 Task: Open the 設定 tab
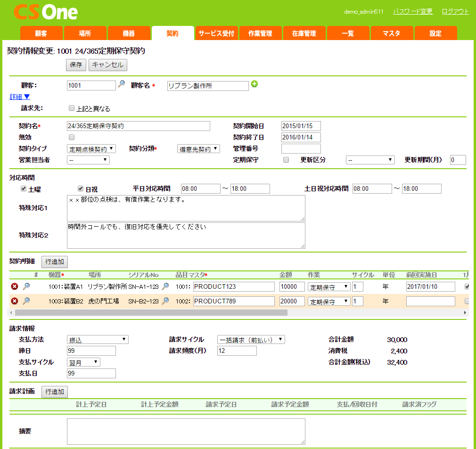click(435, 33)
